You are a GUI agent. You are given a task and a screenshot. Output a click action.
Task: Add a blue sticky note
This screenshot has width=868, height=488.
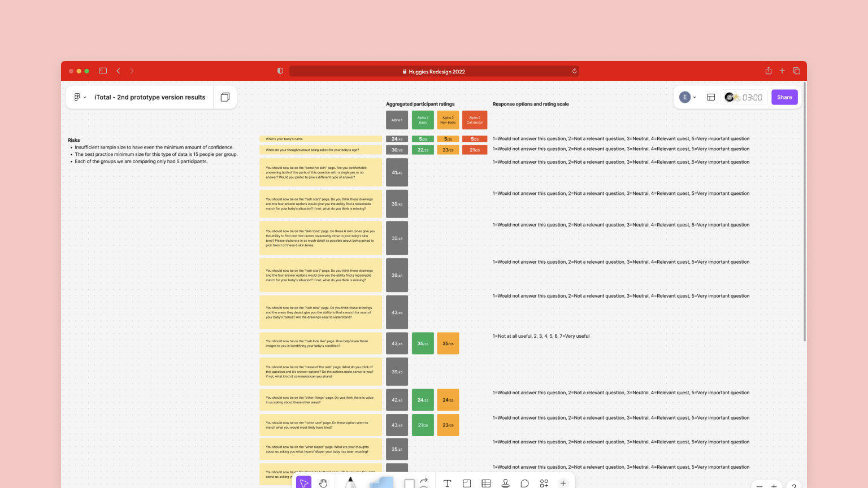coord(381,482)
